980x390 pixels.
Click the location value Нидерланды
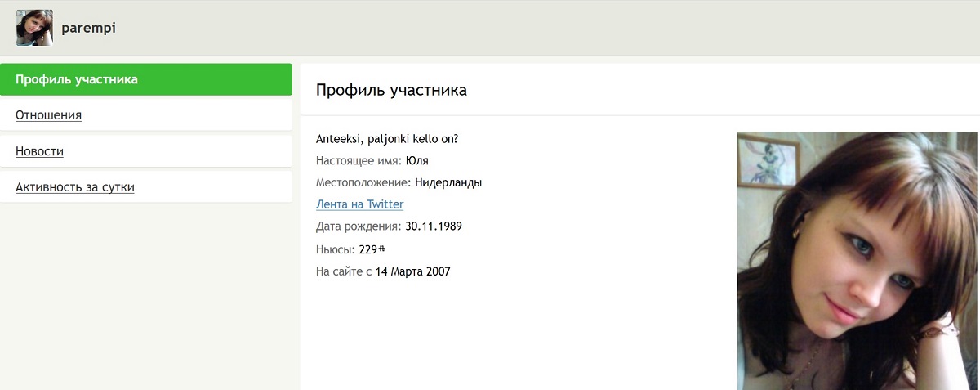448,182
